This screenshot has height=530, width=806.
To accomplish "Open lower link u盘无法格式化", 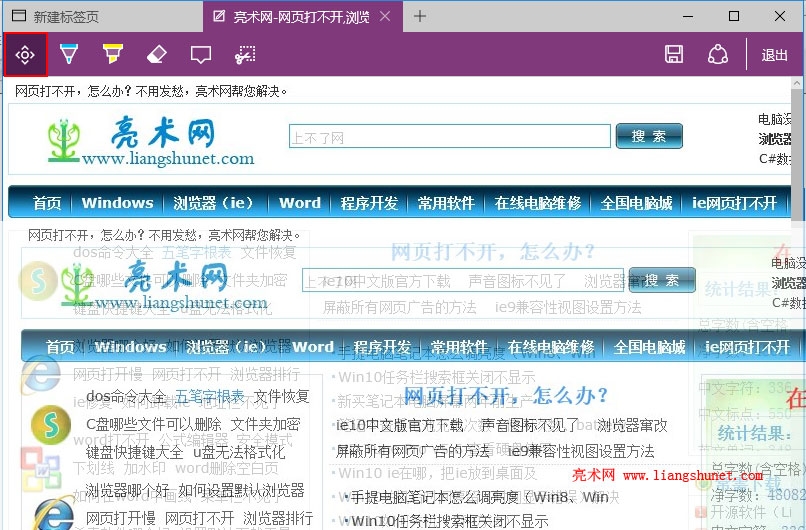I will [239, 452].
